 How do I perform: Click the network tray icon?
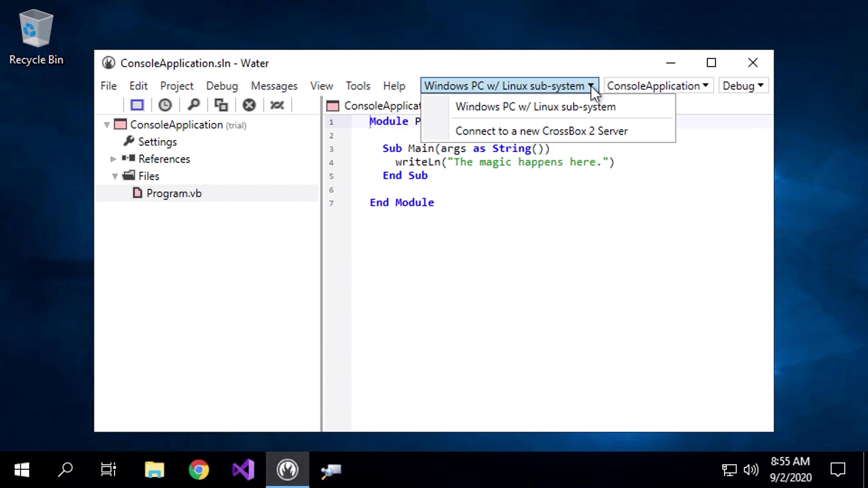click(x=729, y=470)
